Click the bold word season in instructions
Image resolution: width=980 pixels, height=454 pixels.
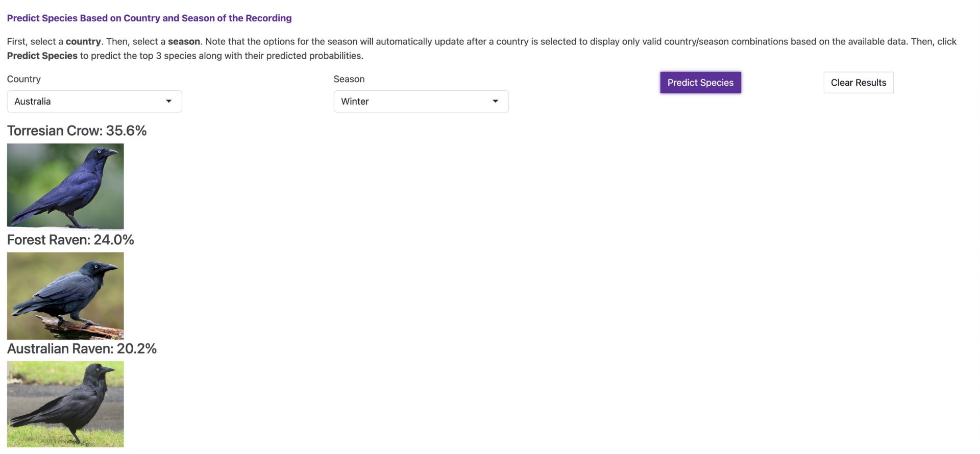[x=184, y=42]
